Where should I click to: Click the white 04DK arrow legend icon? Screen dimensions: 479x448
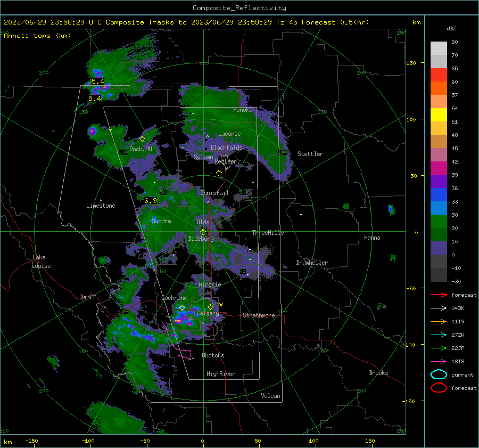click(x=439, y=308)
